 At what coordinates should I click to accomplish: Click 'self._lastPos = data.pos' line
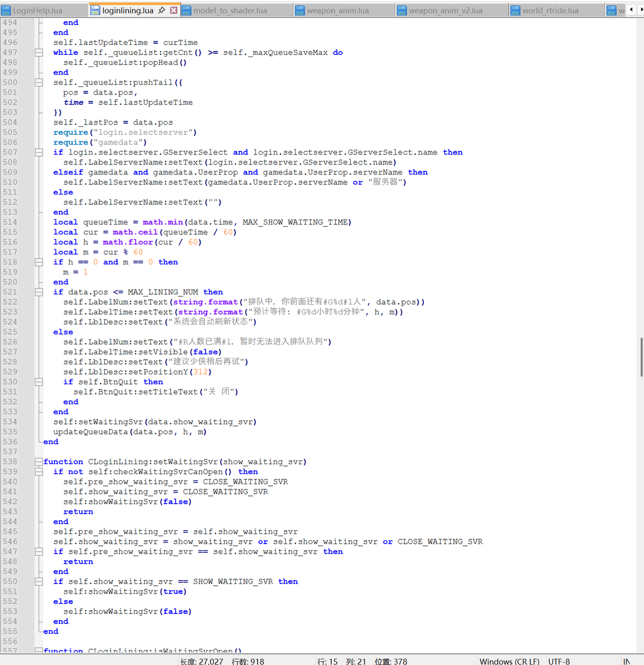click(113, 122)
